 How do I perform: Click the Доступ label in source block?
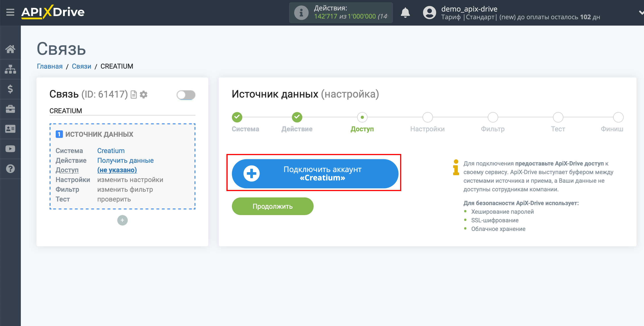click(x=67, y=170)
